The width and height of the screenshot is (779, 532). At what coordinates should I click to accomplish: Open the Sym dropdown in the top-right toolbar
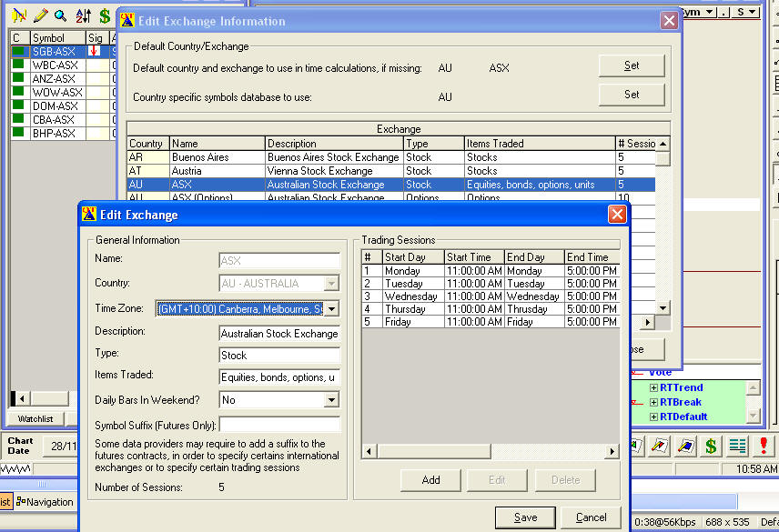[709, 12]
